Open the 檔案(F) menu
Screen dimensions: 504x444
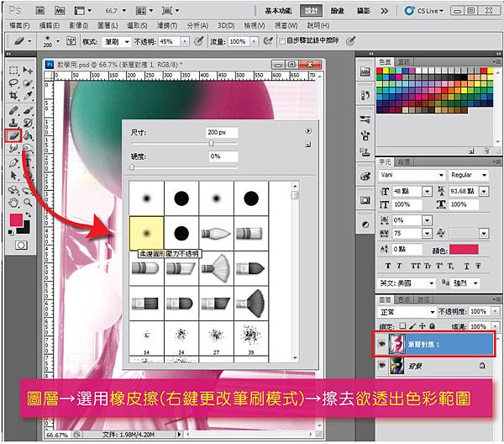tap(19, 25)
